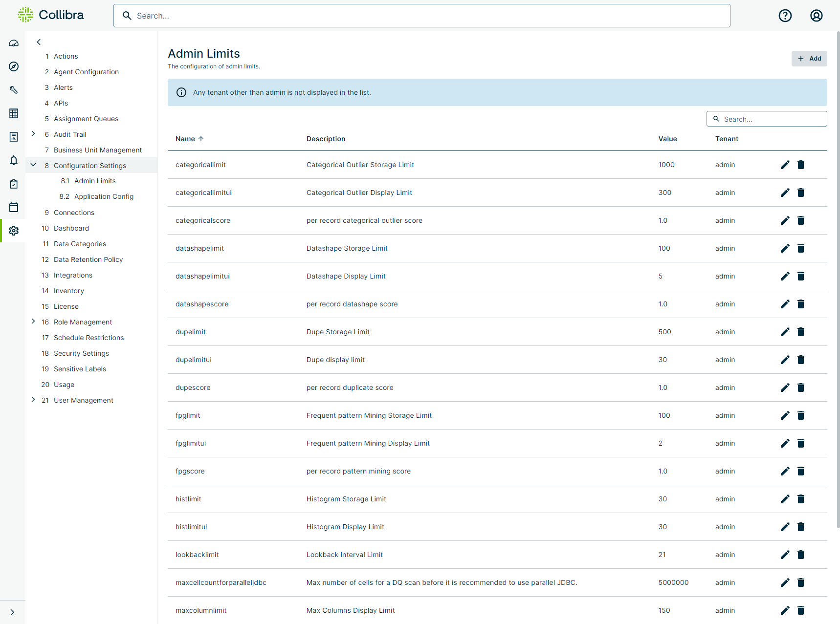The image size is (840, 624).
Task: Delete the dupelimit admin limit
Action: pos(801,332)
